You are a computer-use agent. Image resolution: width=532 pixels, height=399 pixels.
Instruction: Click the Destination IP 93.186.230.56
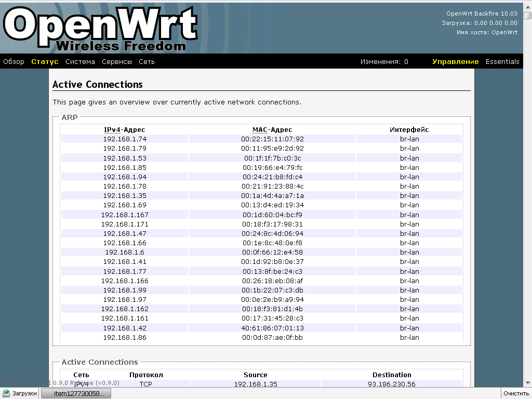point(391,384)
